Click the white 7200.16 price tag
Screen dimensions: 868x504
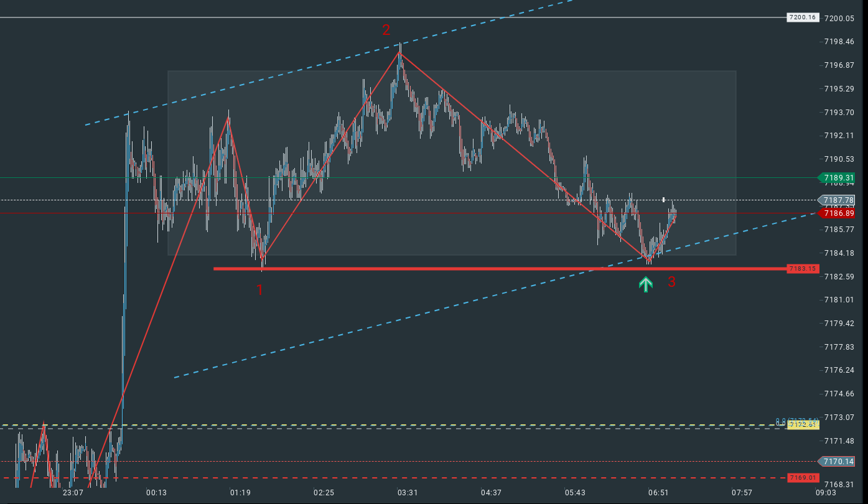click(802, 17)
